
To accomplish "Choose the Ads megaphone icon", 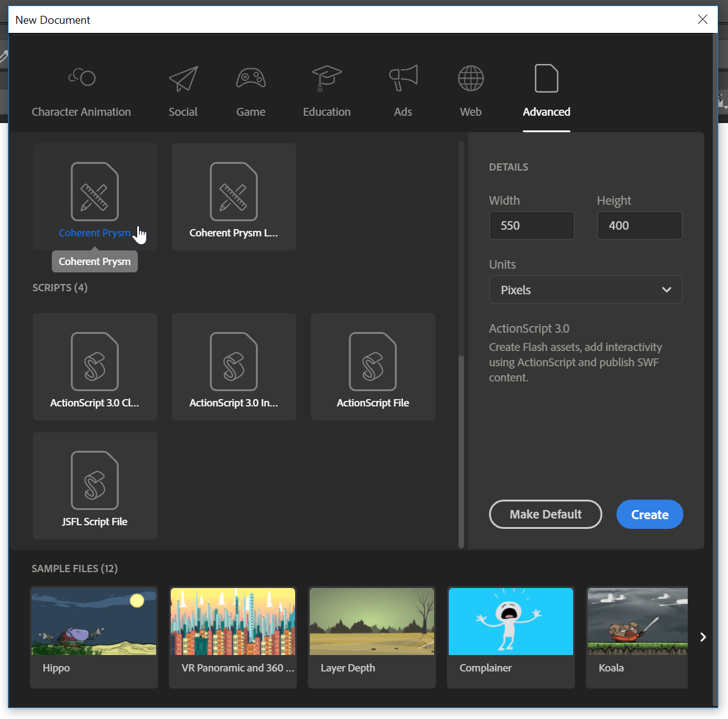I will [403, 78].
